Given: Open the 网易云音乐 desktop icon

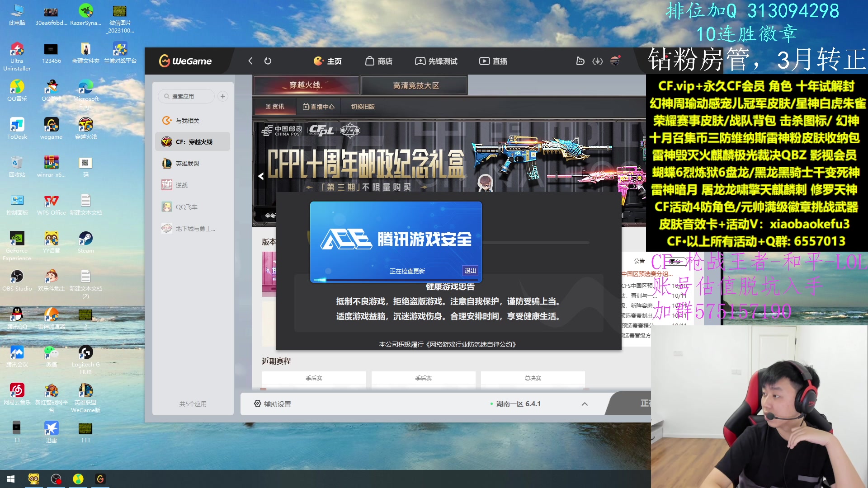Looking at the screenshot, I should (x=17, y=394).
